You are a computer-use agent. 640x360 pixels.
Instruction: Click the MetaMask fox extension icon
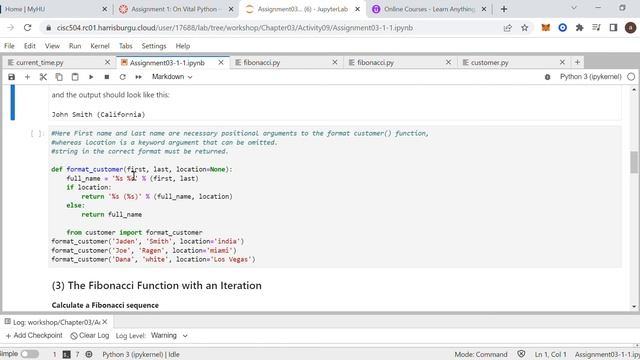point(546,28)
